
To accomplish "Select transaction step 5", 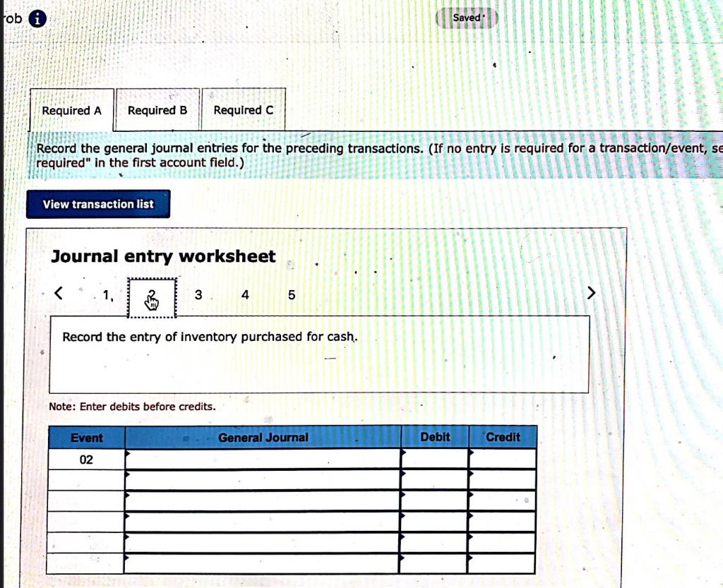I will point(291,294).
